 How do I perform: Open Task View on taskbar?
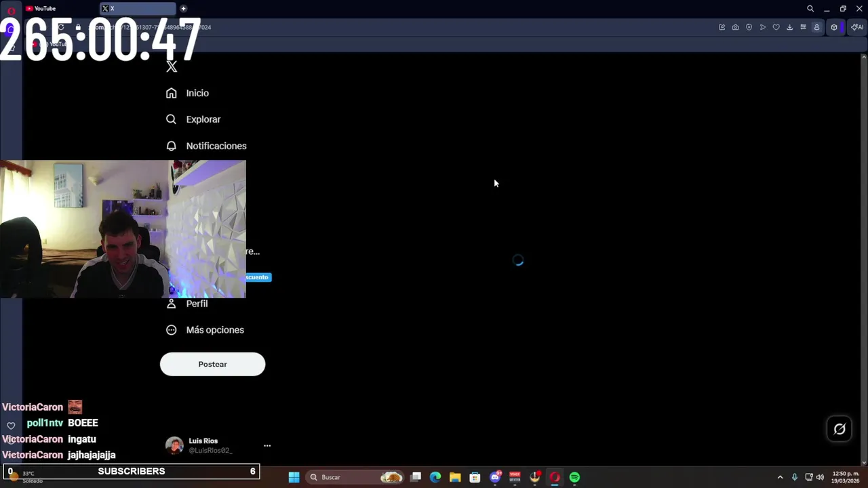(x=416, y=477)
